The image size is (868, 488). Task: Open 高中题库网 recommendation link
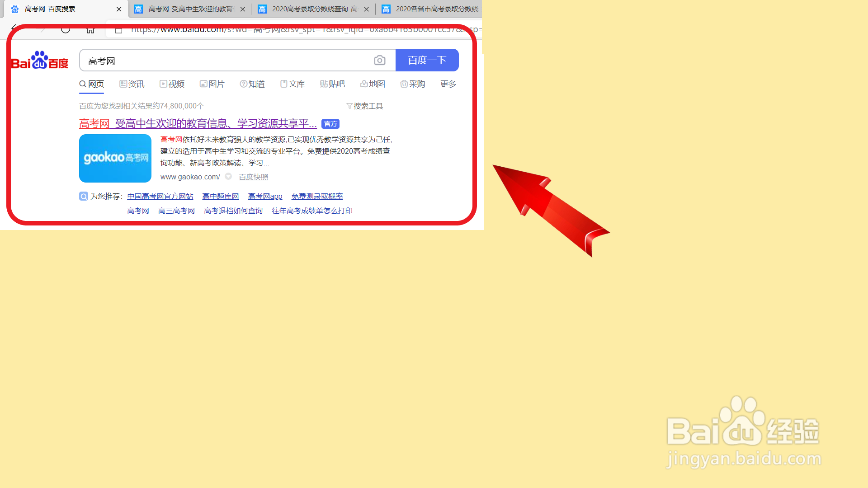[221, 196]
